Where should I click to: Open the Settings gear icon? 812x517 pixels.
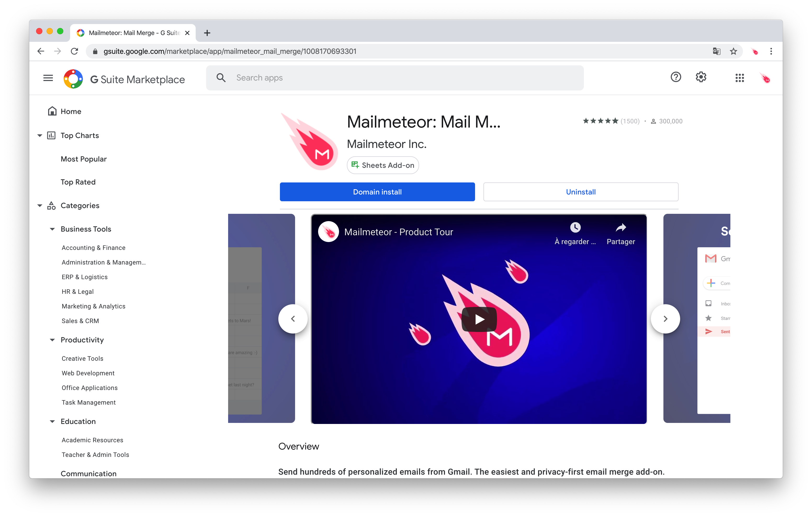click(x=701, y=77)
